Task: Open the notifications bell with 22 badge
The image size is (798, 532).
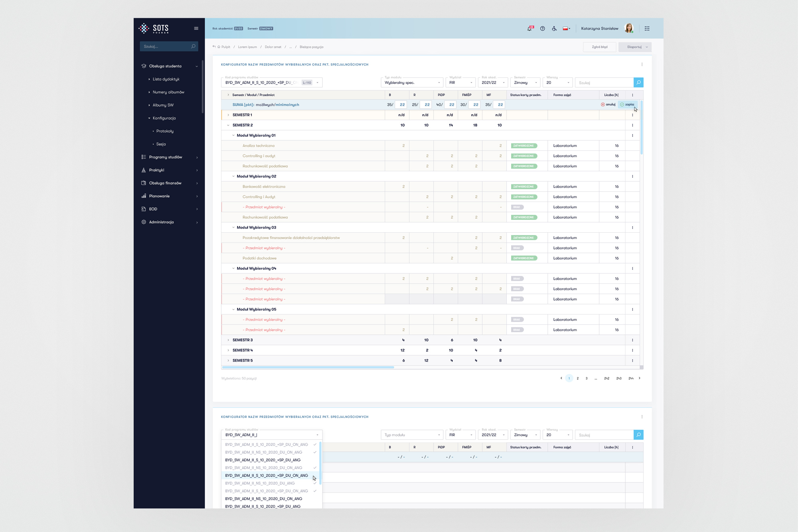Action: tap(529, 29)
